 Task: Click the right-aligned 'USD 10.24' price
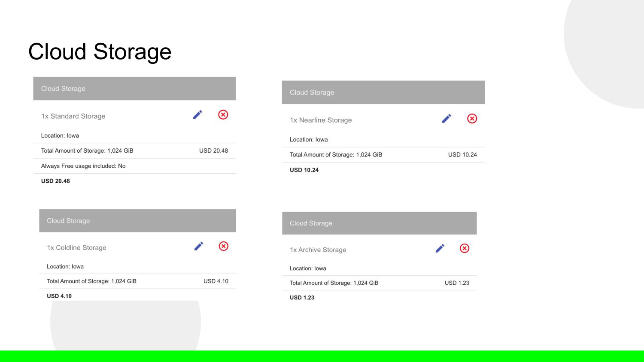click(462, 154)
